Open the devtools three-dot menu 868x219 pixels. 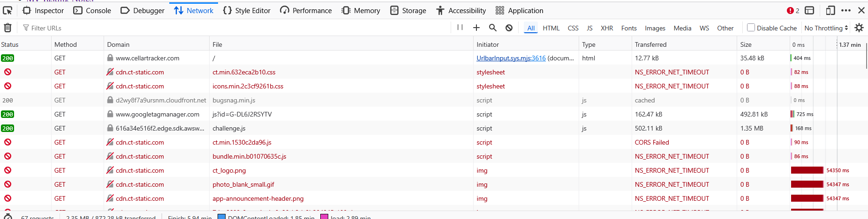(846, 10)
